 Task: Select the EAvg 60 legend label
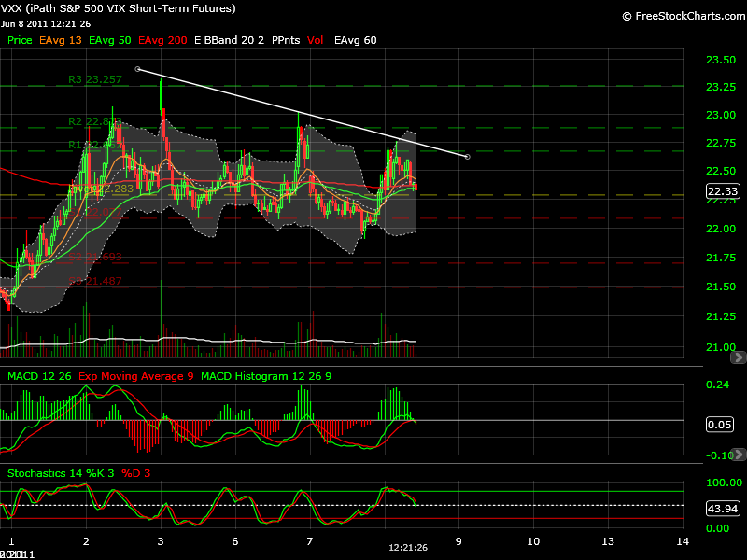click(x=356, y=41)
